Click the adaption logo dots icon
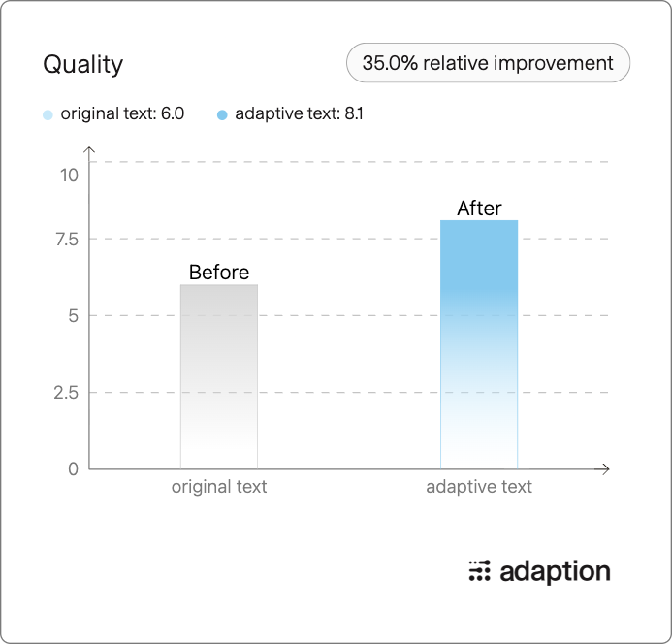This screenshot has height=644, width=672. (x=479, y=571)
